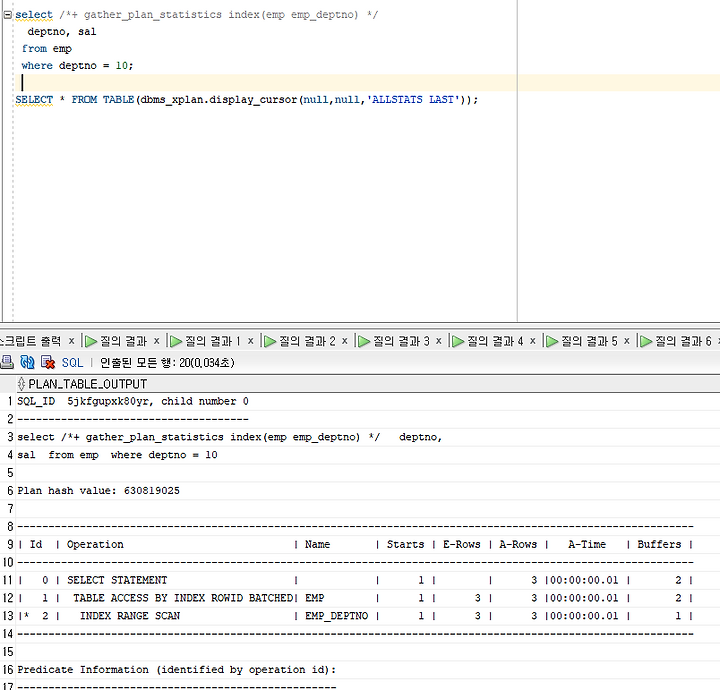Image resolution: width=720 pixels, height=690 pixels.
Task: Click the 'from emp' line in editor
Action: tap(47, 49)
